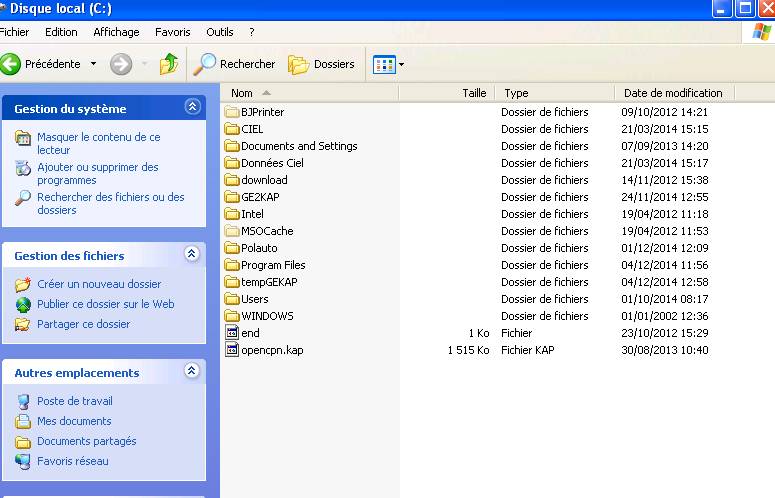Image resolution: width=775 pixels, height=498 pixels.
Task: Click the grey forward arrow icon
Action: 121,64
